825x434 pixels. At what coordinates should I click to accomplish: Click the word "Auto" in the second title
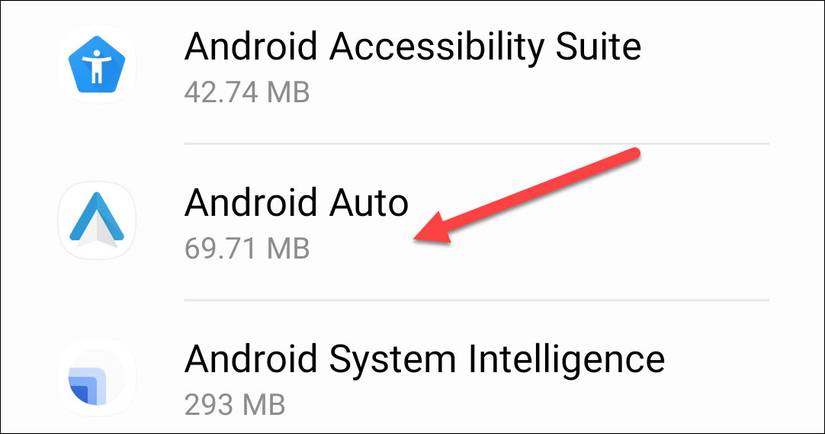pyautogui.click(x=369, y=203)
